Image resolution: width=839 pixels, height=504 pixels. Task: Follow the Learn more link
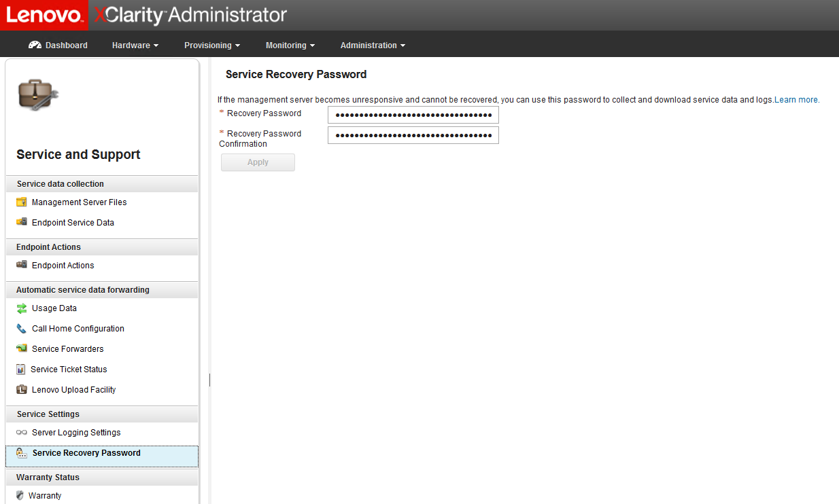(797, 100)
